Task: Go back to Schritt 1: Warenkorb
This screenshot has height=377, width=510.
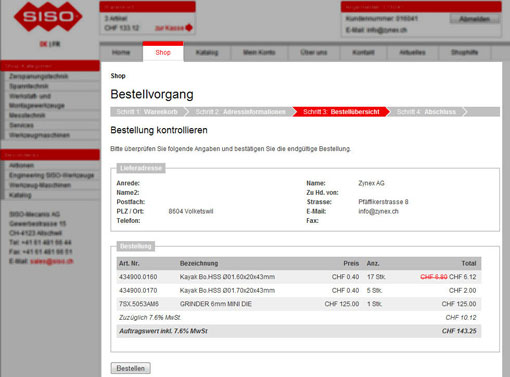Action: [147, 112]
